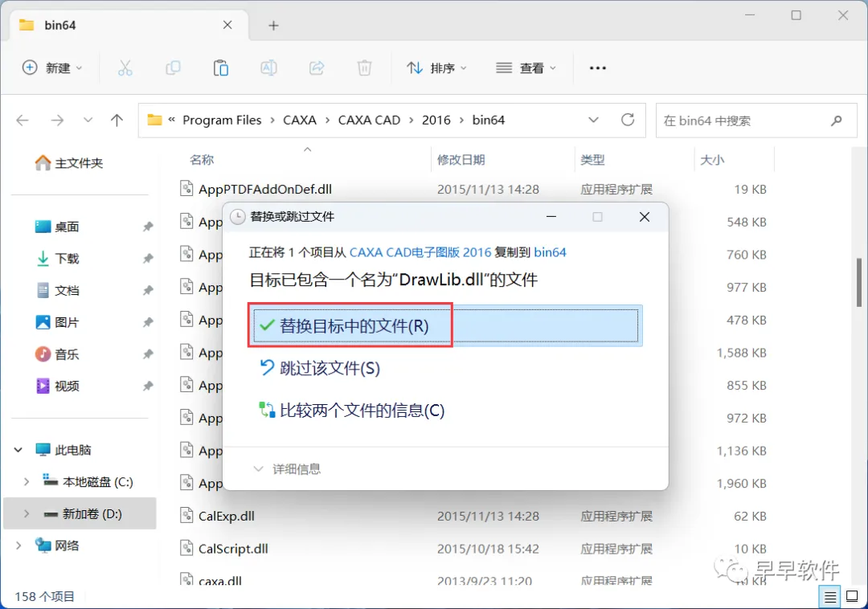The width and height of the screenshot is (868, 609).
Task: Click the pin icon beside 音乐
Action: point(148,354)
